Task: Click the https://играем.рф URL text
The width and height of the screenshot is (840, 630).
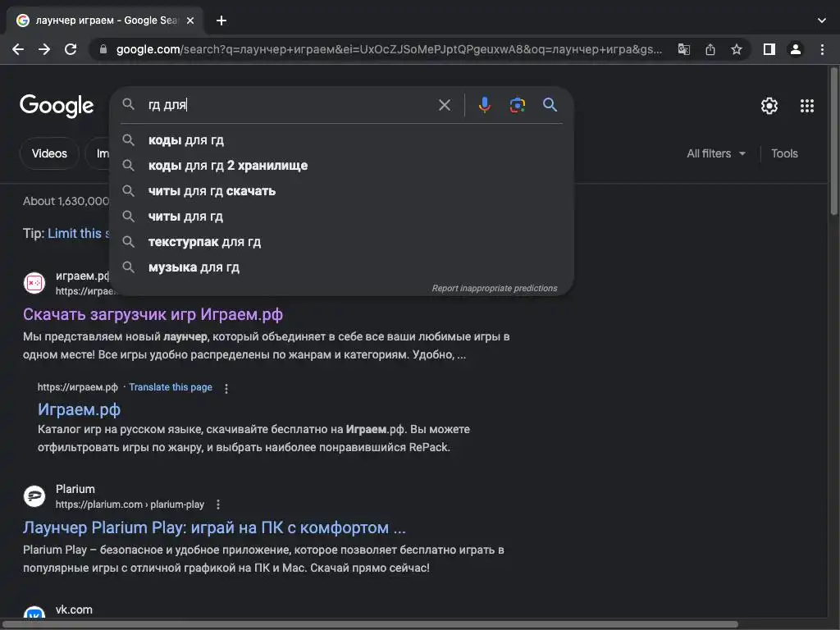Action: pos(78,387)
